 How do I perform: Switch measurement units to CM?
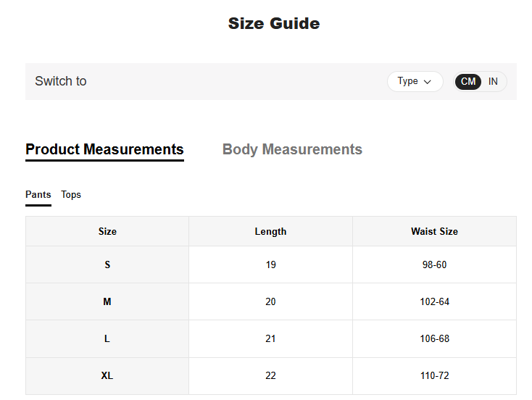(468, 81)
